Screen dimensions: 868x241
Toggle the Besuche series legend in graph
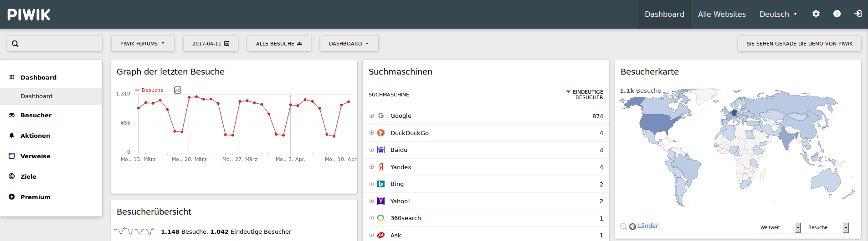(149, 90)
